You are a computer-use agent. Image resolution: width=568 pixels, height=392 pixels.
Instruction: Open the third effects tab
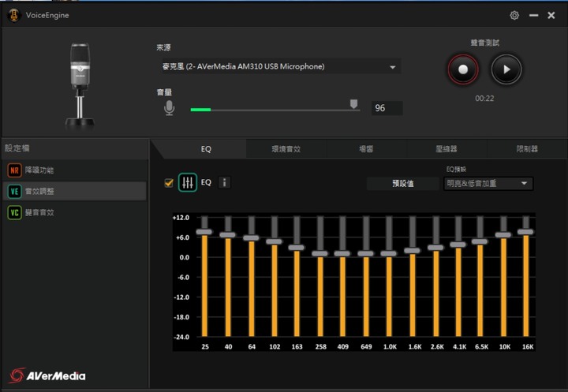(366, 149)
